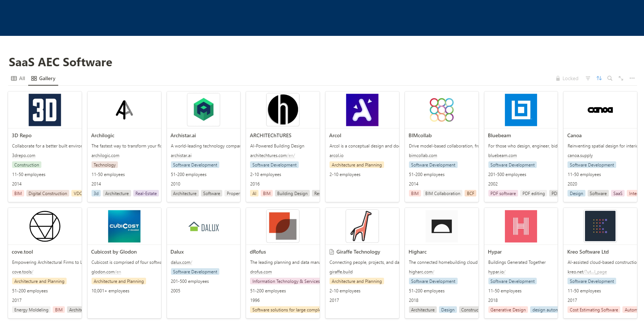Open the hypar.io link
Image resolution: width=644 pixels, height=322 pixels.
(x=496, y=272)
